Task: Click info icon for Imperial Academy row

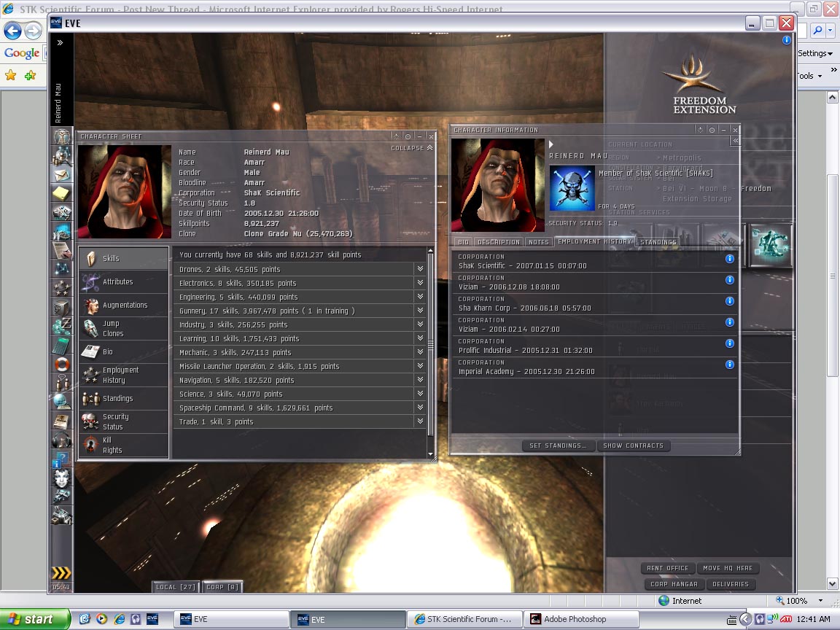Action: [x=729, y=365]
